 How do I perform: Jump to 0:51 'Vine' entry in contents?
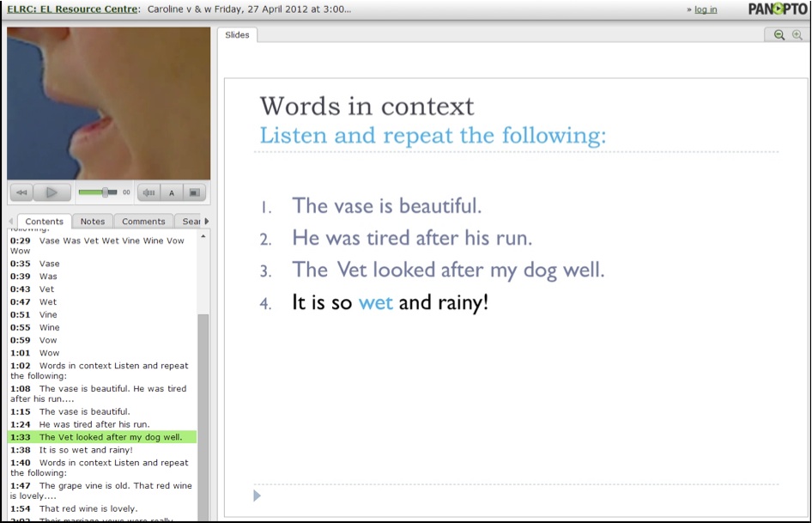pos(48,315)
